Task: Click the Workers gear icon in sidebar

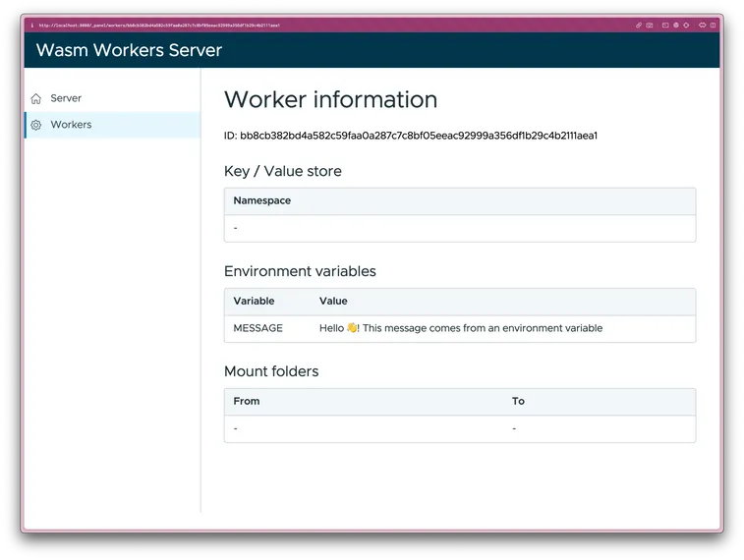Action: pos(36,125)
